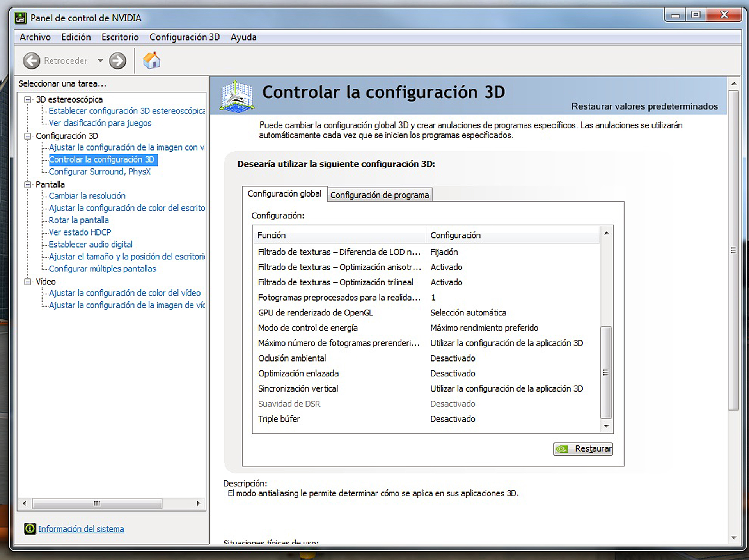Open the back history dropdown arrow
Image resolution: width=749 pixels, height=560 pixels.
100,60
